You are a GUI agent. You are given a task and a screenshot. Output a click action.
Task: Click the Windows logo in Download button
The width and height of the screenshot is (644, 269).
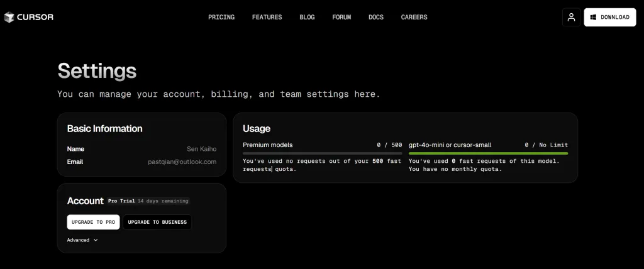593,18
